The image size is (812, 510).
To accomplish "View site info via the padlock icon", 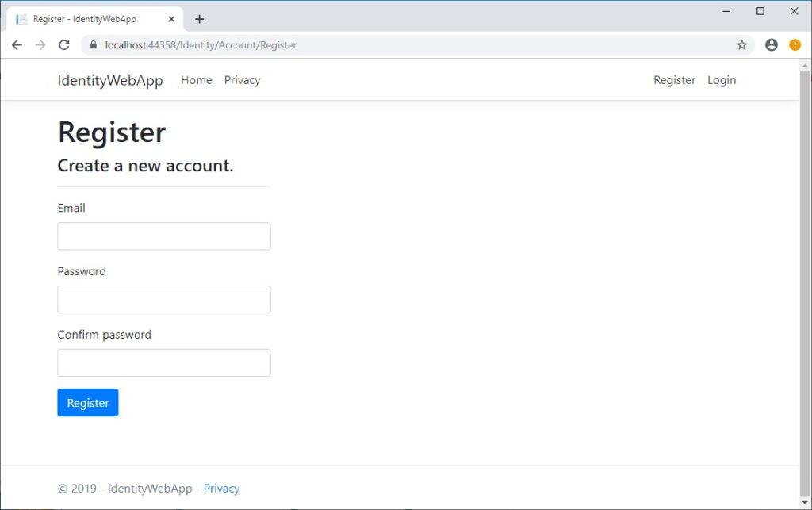I will [x=94, y=45].
